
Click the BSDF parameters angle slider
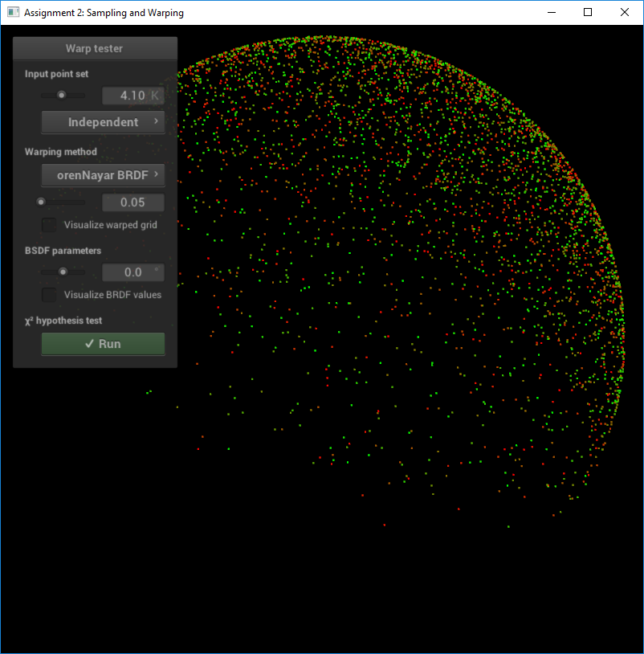pyautogui.click(x=63, y=272)
